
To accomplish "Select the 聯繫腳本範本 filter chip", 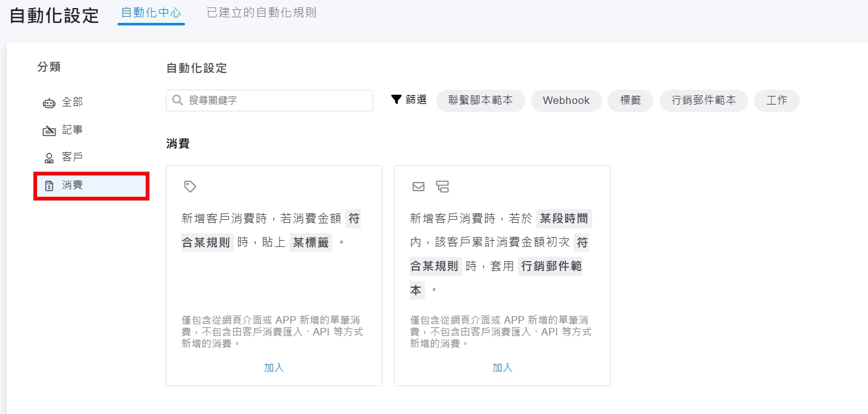I will (481, 100).
